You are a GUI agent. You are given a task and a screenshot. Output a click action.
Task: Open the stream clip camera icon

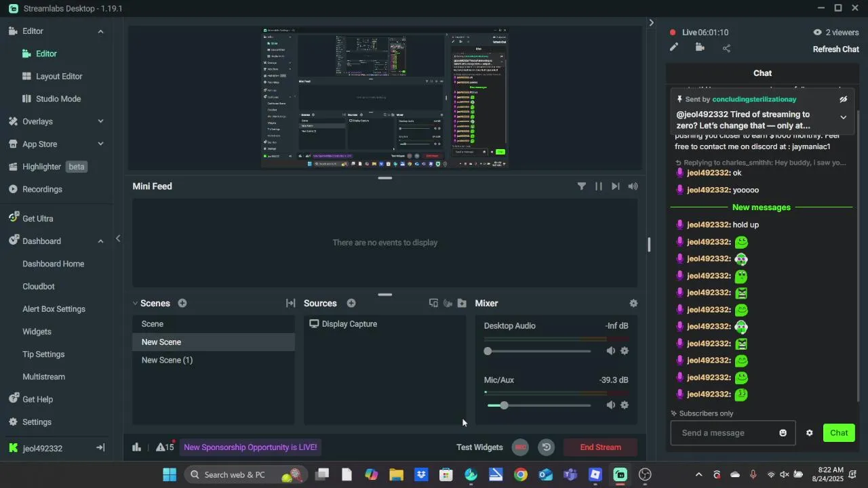click(x=700, y=47)
